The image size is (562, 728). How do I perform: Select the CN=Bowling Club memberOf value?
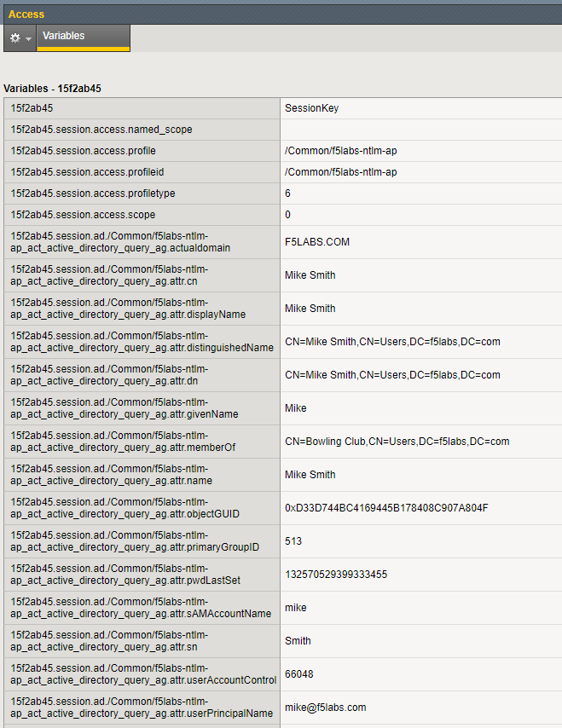397,442
